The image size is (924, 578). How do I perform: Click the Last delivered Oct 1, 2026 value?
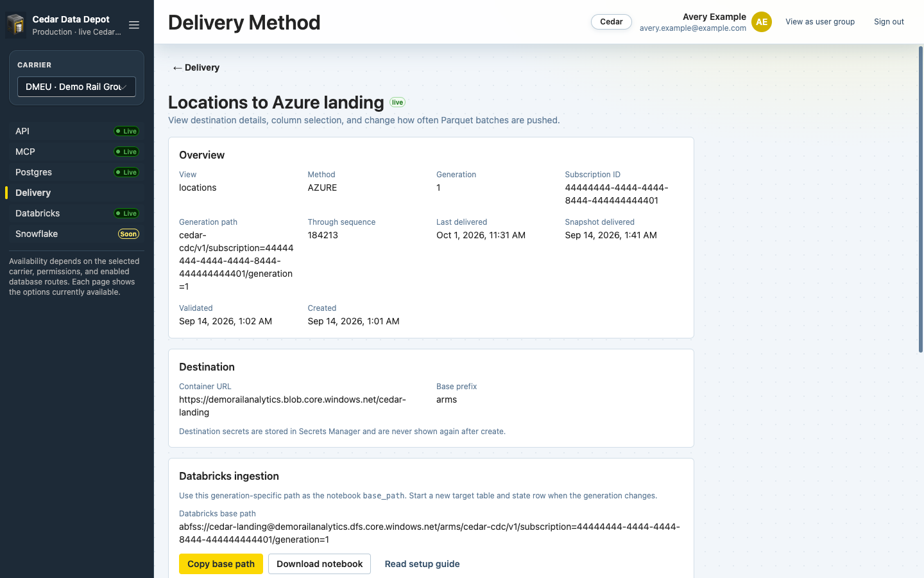(x=481, y=235)
